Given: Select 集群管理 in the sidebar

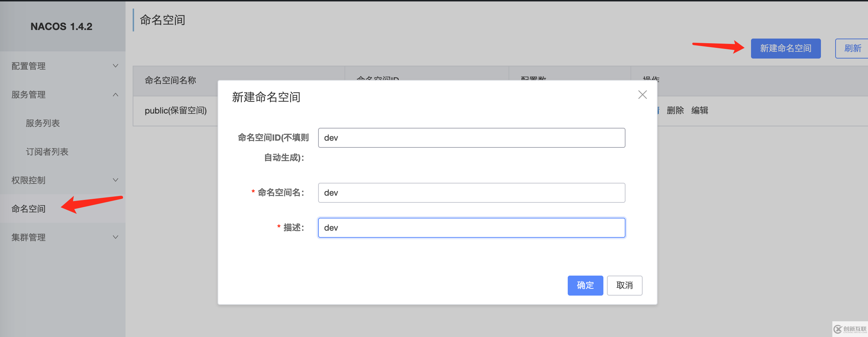Looking at the screenshot, I should [x=28, y=237].
